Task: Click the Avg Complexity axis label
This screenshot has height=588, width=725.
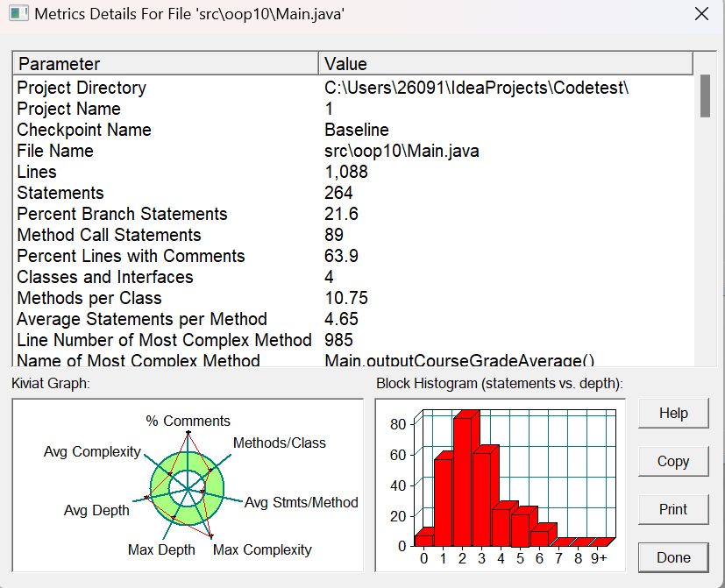Action: pos(92,451)
